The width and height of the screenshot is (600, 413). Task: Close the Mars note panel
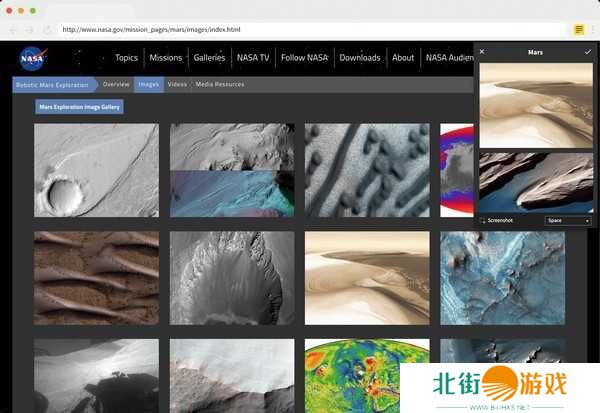(x=482, y=51)
